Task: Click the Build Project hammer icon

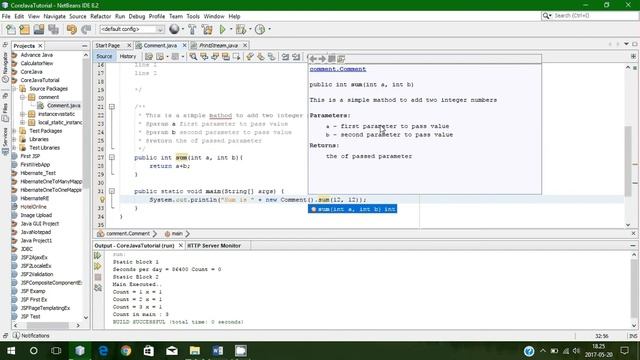Action: pos(192,29)
